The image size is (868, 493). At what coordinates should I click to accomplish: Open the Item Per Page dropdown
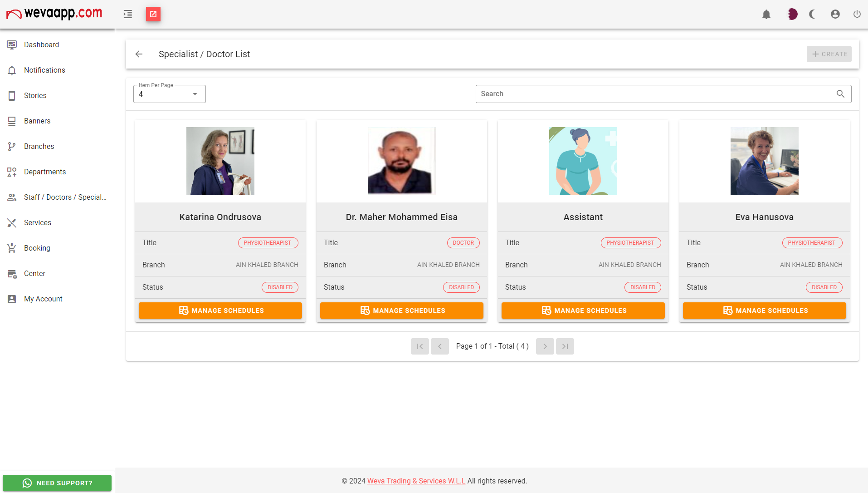tap(170, 94)
